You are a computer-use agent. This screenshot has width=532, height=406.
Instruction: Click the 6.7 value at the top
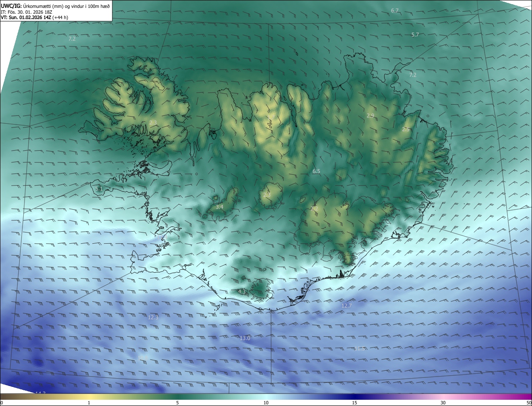(395, 10)
